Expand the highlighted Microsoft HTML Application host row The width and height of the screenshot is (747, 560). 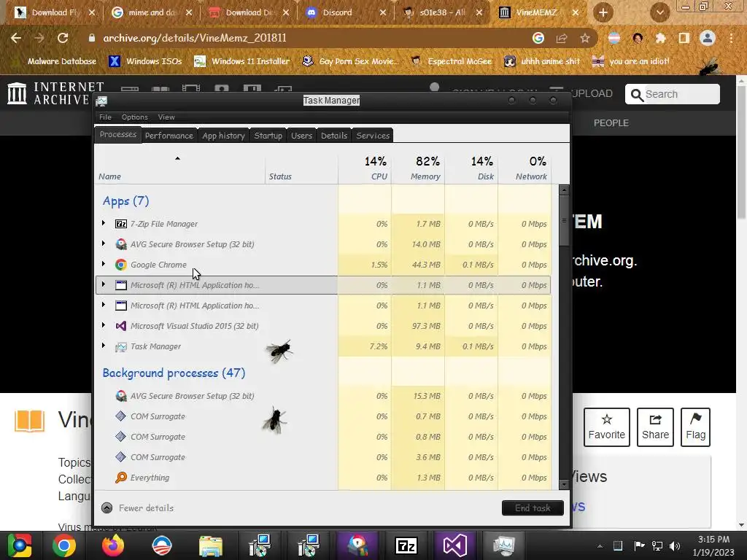(x=104, y=284)
